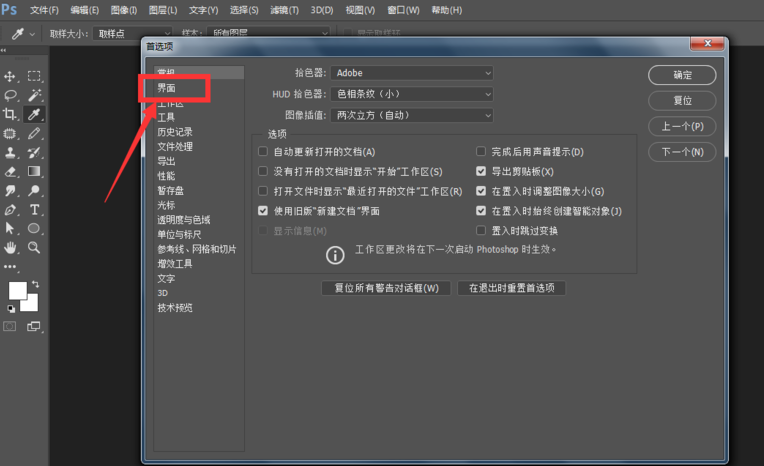Select the Rectangular Marquee tool

[x=34, y=76]
